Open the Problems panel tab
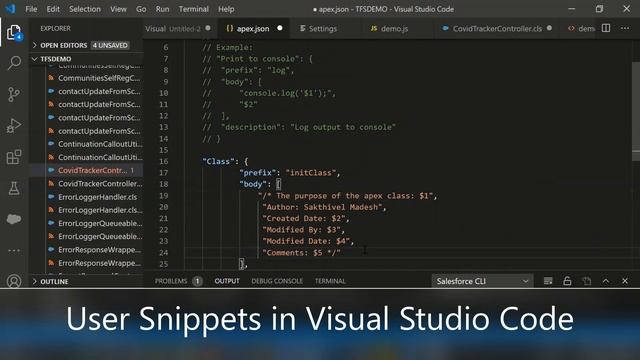 click(171, 281)
